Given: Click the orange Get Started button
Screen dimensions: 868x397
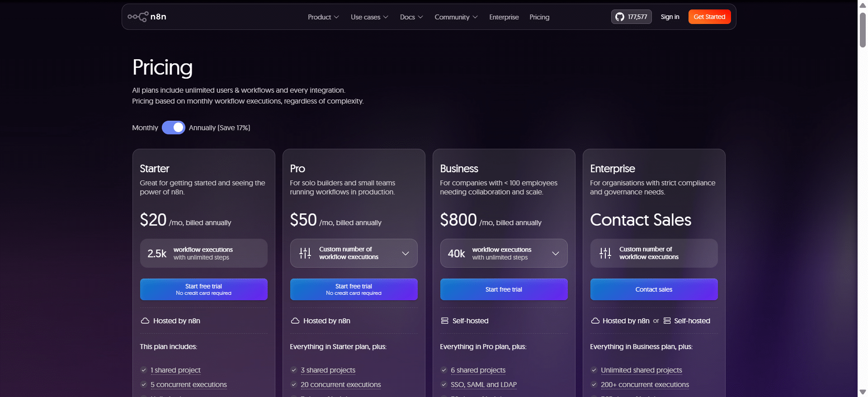Looking at the screenshot, I should pyautogui.click(x=709, y=17).
